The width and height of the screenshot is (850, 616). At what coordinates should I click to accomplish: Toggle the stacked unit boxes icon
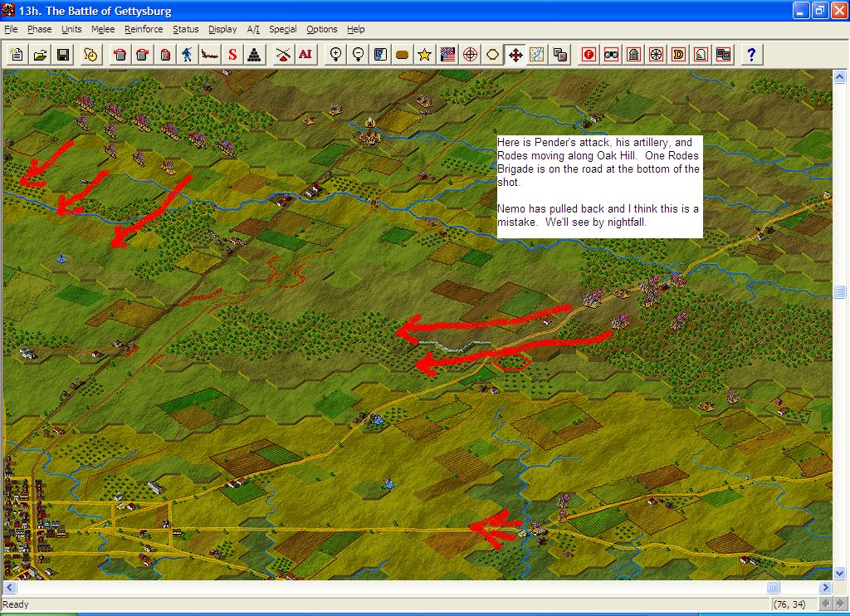tap(723, 54)
